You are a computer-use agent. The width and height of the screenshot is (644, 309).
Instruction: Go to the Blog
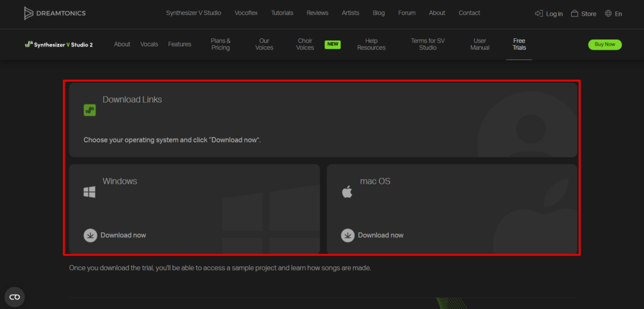coord(379,13)
